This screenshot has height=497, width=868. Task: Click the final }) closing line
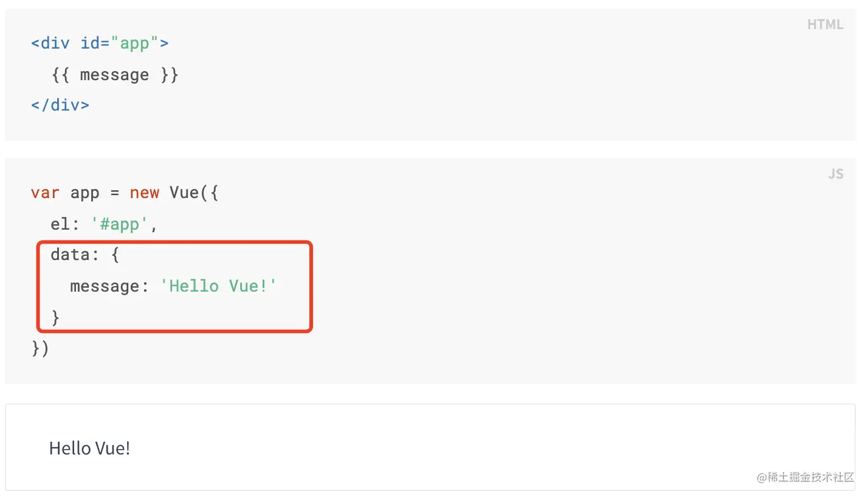(x=40, y=348)
